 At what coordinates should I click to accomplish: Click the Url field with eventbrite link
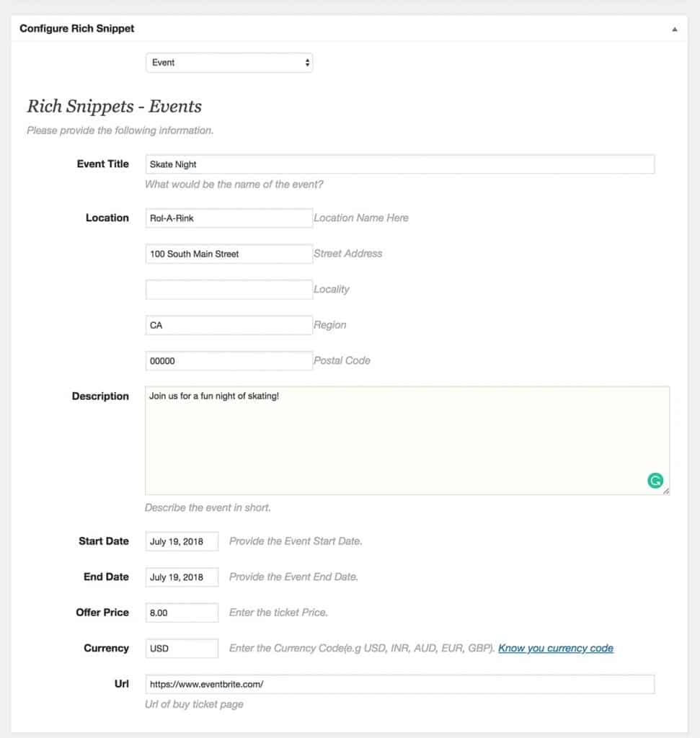click(399, 685)
